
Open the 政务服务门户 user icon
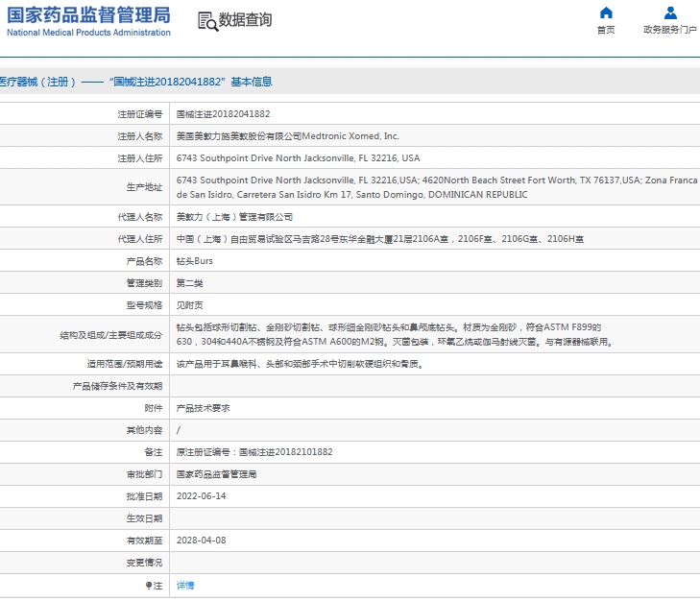(670, 12)
